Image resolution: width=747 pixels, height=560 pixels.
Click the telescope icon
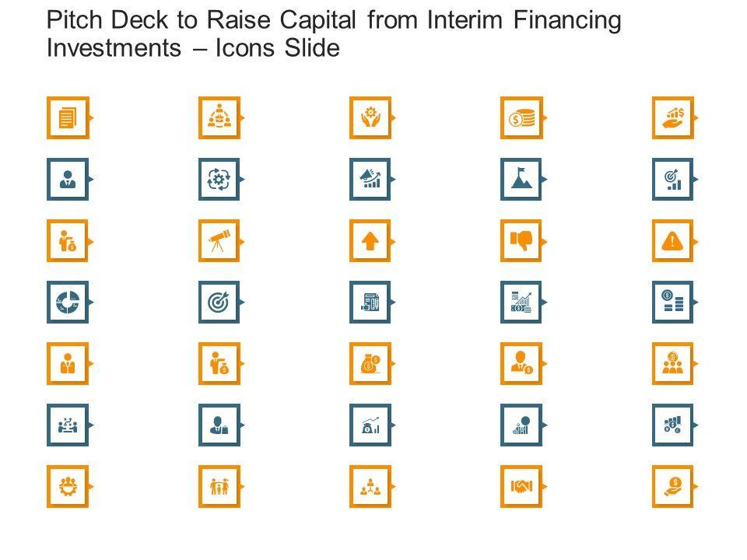pos(219,240)
